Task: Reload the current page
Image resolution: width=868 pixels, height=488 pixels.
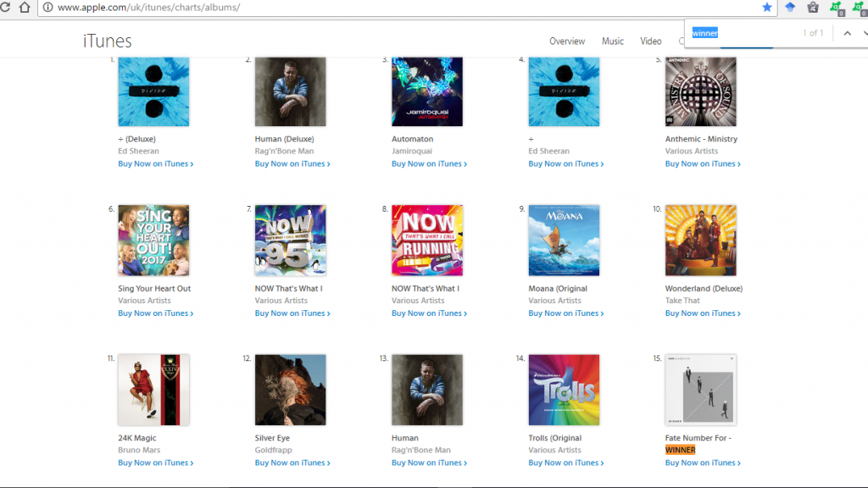Action: coord(5,7)
